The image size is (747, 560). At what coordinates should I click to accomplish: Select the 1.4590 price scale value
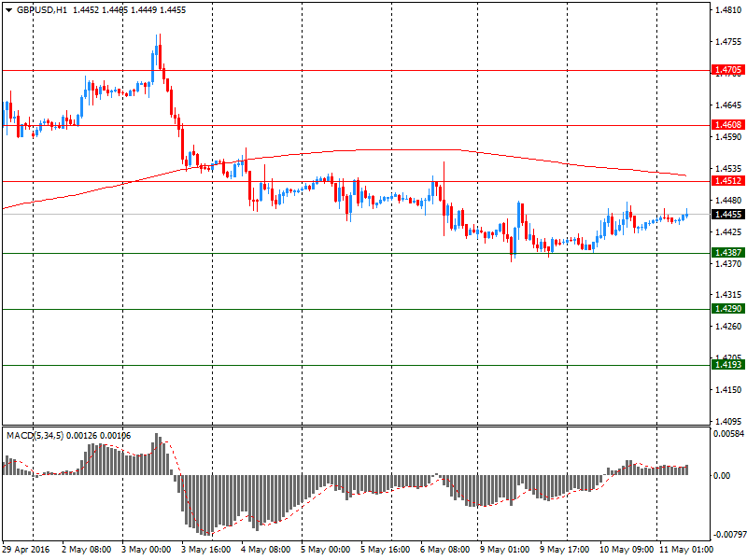728,137
